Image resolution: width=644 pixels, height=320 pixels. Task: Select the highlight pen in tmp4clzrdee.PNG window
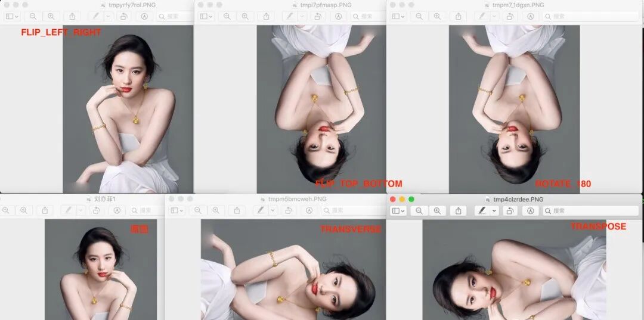482,211
